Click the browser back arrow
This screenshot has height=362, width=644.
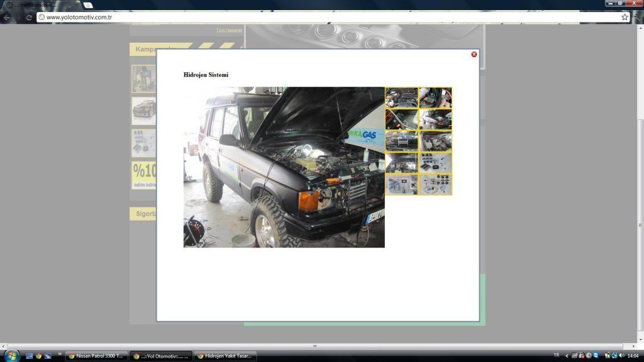[x=7, y=17]
